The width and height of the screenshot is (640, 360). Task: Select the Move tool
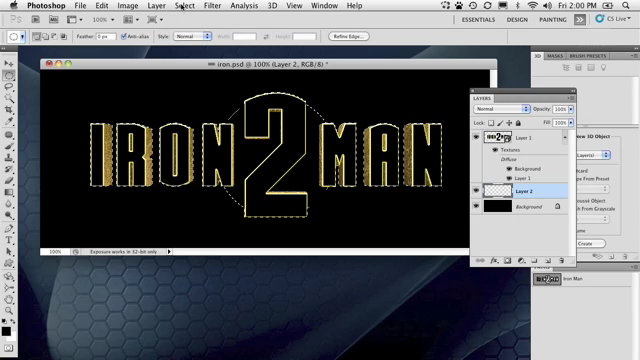pos(9,64)
